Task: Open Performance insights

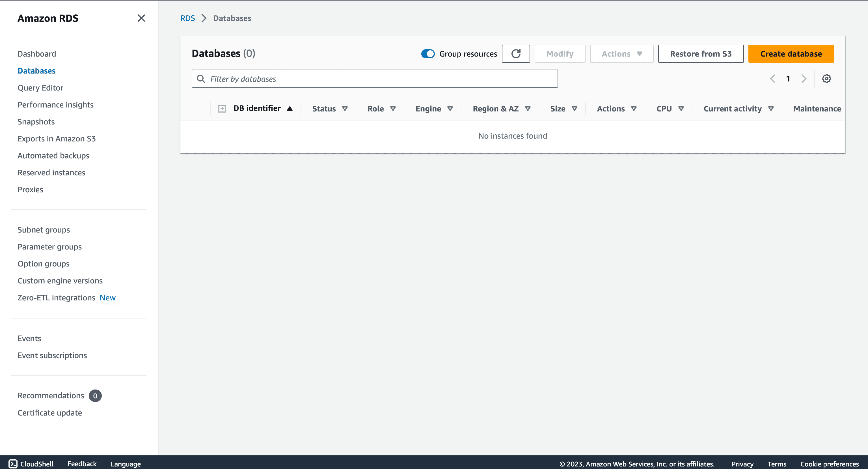Action: (x=56, y=105)
